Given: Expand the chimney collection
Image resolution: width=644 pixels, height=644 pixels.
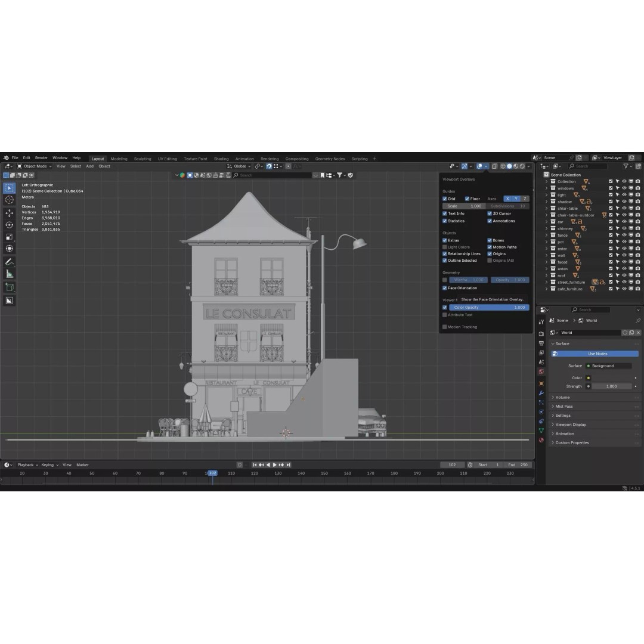Looking at the screenshot, I should tap(546, 228).
